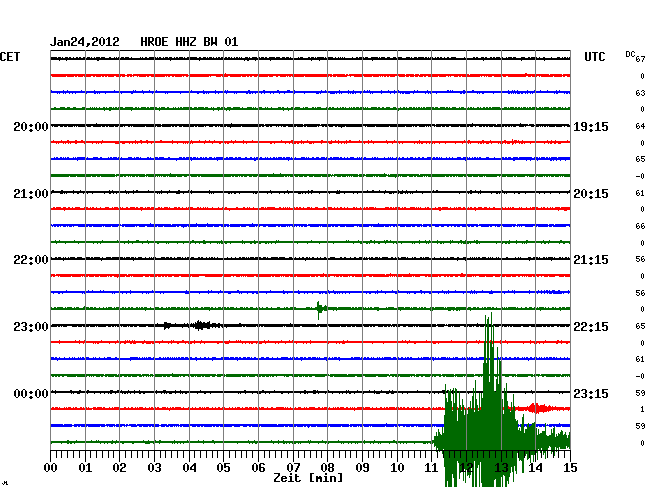Click the 23:15 UTC time label
650x494 pixels.
click(x=591, y=393)
